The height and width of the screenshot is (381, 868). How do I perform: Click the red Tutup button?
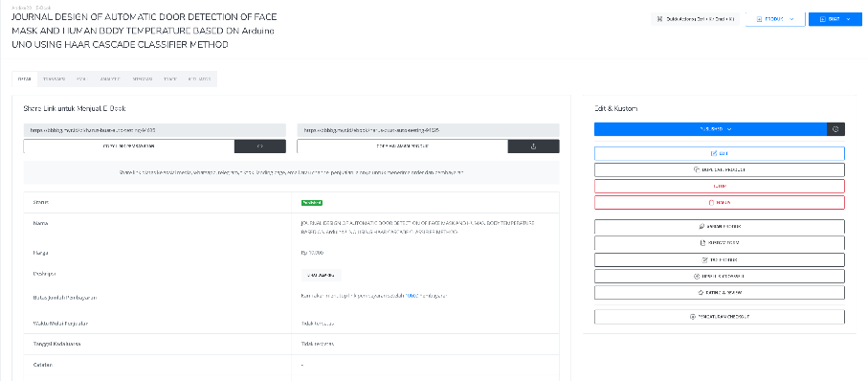coord(720,186)
